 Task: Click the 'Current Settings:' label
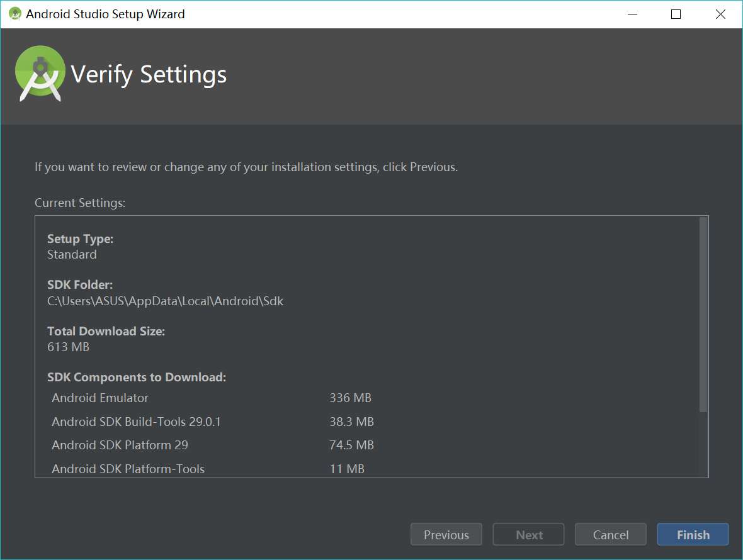[80, 203]
